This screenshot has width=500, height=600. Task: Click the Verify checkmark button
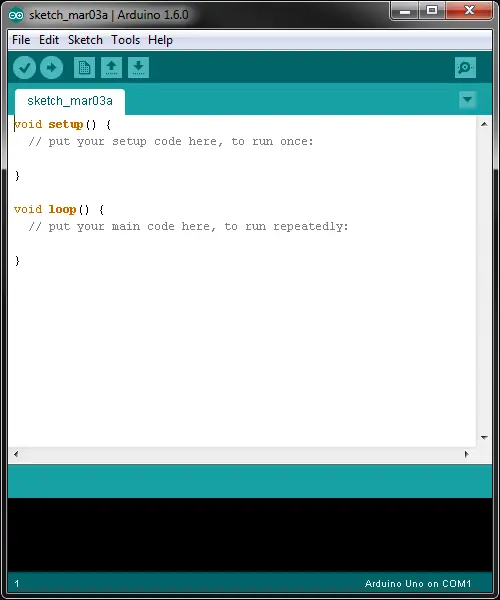[24, 68]
